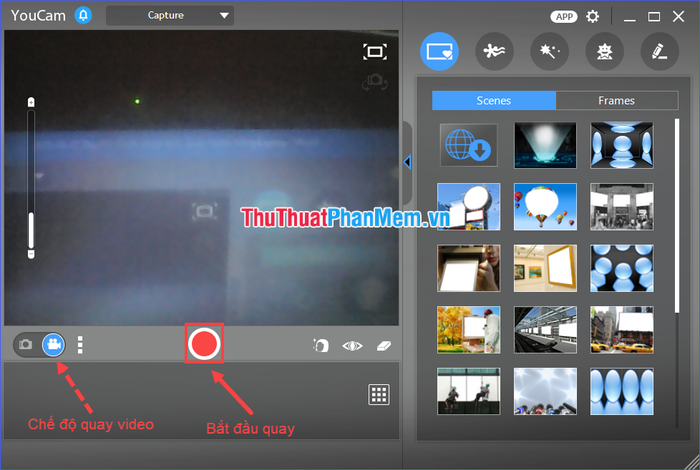Image resolution: width=700 pixels, height=470 pixels.
Task: Open the media library grid view
Action: [x=379, y=395]
